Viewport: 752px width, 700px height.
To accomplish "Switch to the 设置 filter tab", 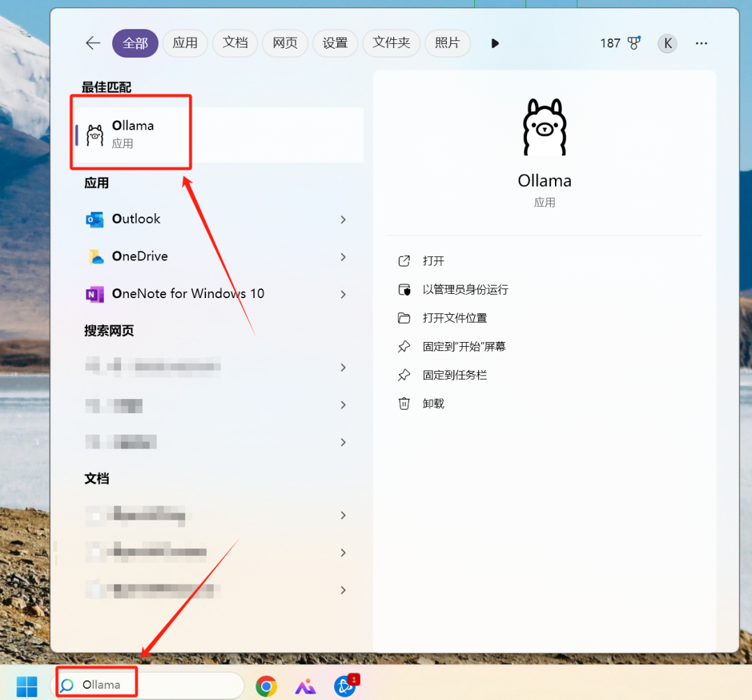I will tap(335, 43).
